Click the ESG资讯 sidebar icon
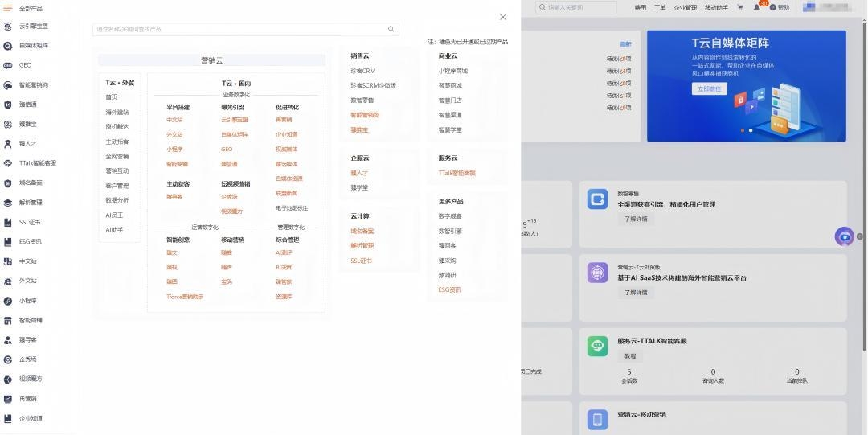The image size is (868, 435). (8, 242)
